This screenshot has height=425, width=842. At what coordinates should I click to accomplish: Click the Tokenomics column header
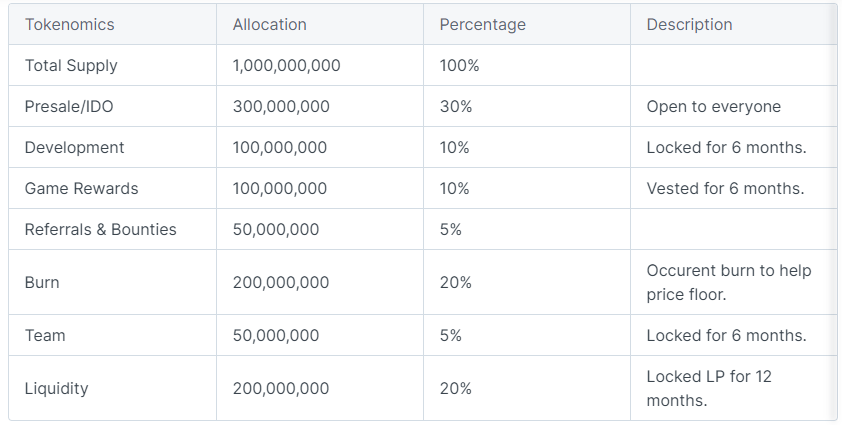pyautogui.click(x=70, y=24)
